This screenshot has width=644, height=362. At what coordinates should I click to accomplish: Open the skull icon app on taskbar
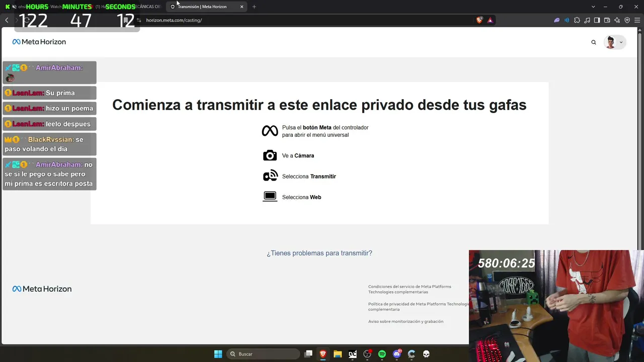click(426, 354)
